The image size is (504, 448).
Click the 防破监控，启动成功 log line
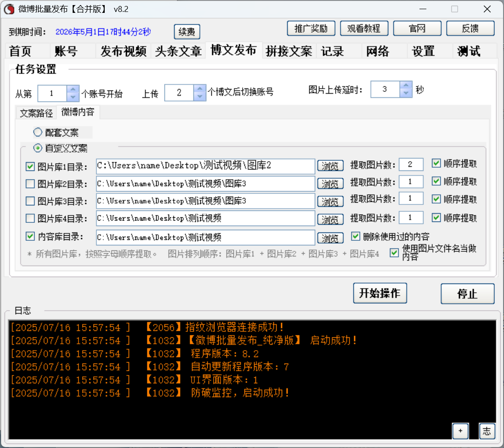[150, 393]
